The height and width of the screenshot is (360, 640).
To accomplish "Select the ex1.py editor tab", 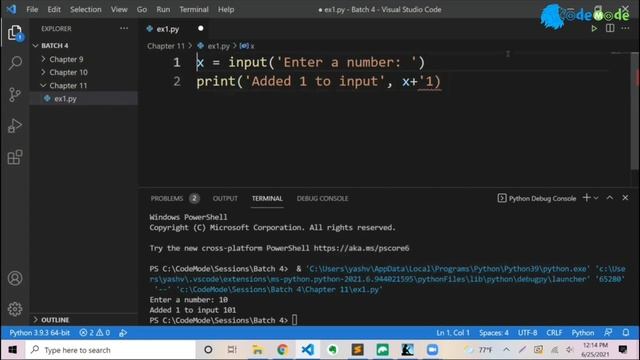I will click(168, 29).
